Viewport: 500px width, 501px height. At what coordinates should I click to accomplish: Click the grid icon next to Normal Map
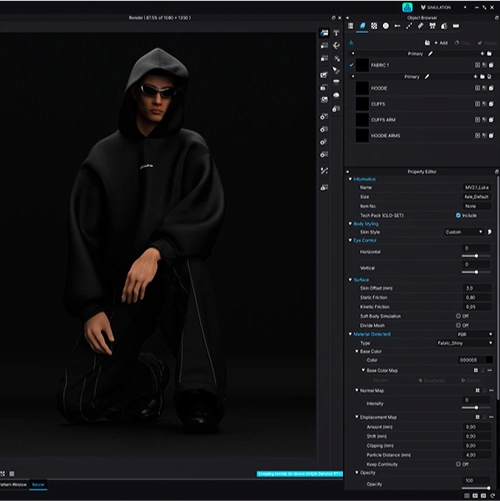pyautogui.click(x=478, y=390)
